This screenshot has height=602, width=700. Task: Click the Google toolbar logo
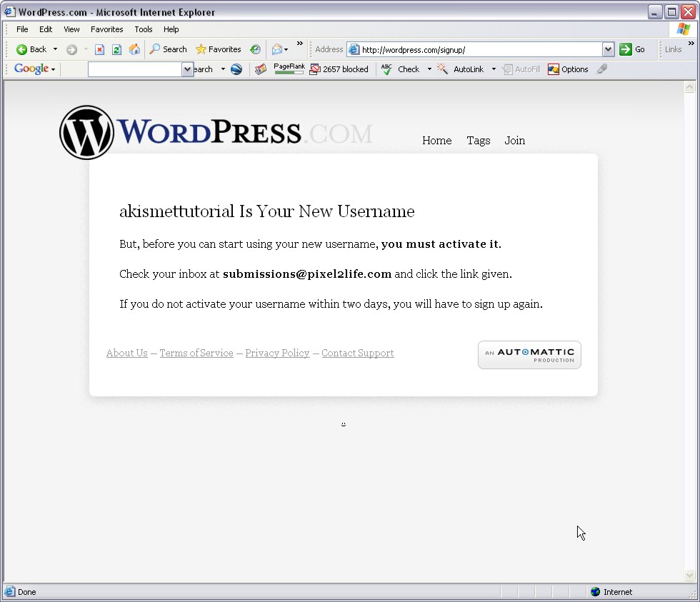31,69
